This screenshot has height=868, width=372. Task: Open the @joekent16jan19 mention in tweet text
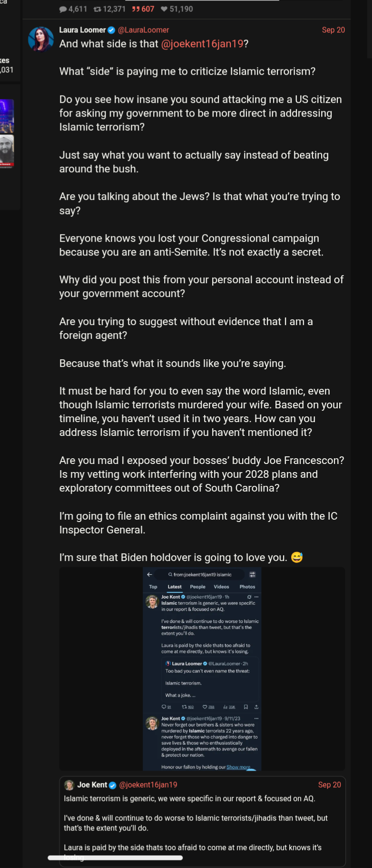coord(202,44)
